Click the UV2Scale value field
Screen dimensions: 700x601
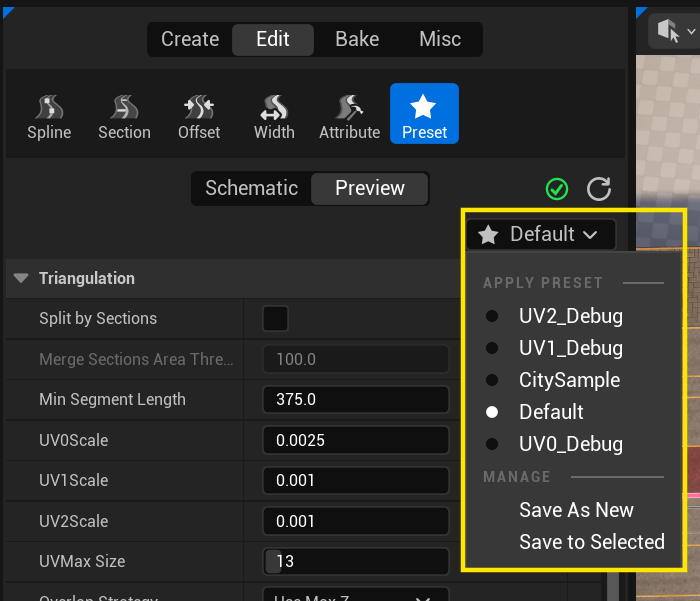(355, 521)
